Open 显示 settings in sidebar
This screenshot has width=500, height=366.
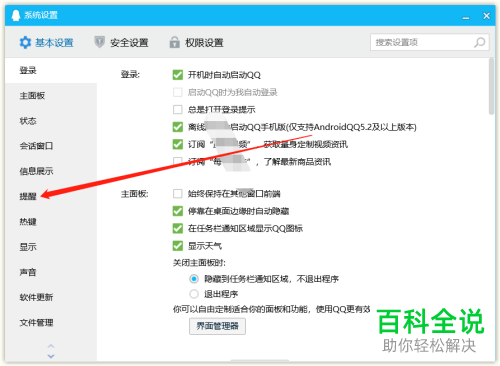(51, 247)
